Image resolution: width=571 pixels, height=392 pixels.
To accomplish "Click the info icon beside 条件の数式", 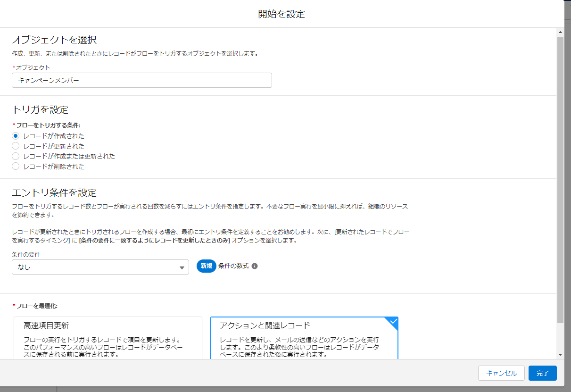I will [255, 266].
